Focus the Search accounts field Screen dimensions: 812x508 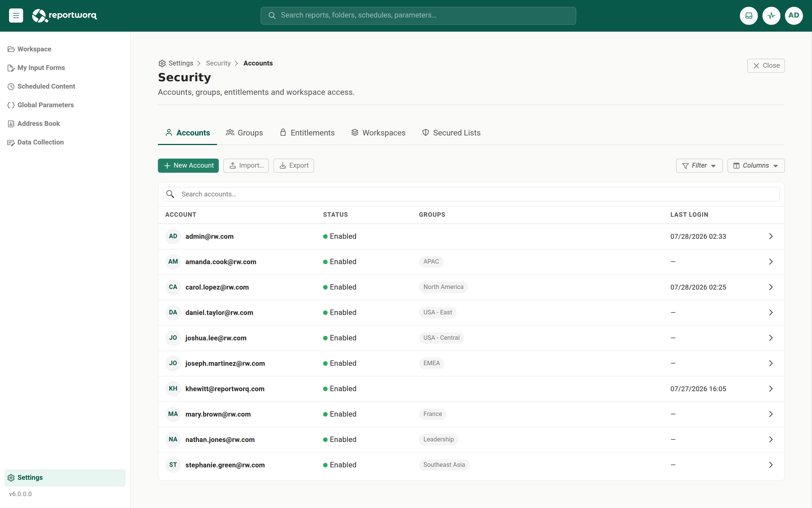click(x=471, y=194)
